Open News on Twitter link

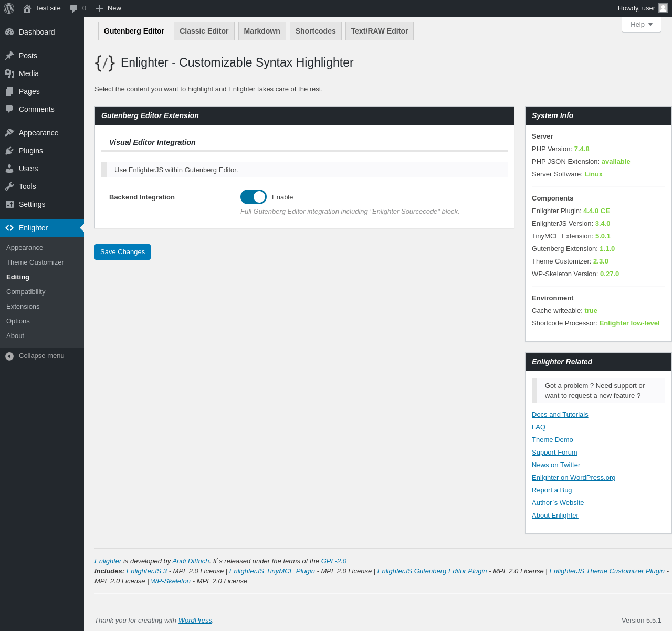coord(556,465)
